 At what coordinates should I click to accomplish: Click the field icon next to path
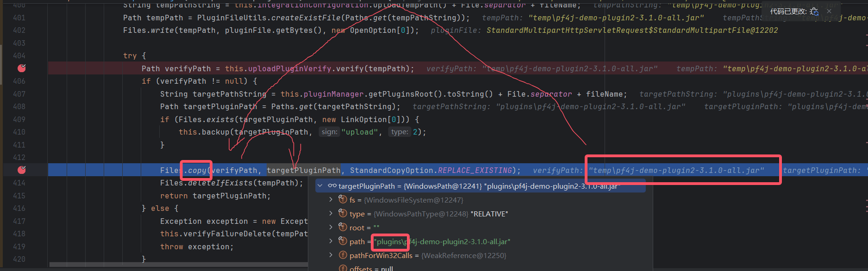pyautogui.click(x=343, y=241)
